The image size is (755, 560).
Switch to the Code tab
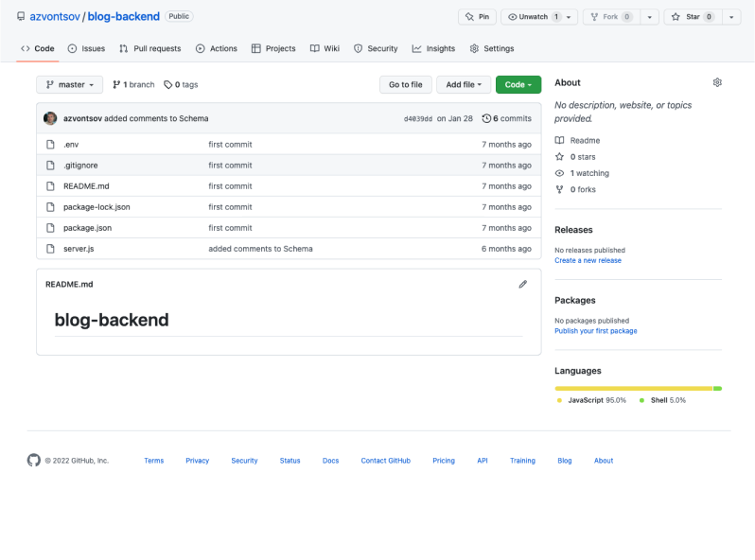point(38,48)
